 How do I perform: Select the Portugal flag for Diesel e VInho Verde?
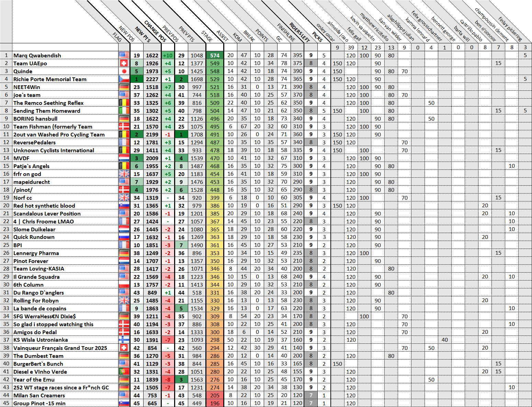click(124, 372)
